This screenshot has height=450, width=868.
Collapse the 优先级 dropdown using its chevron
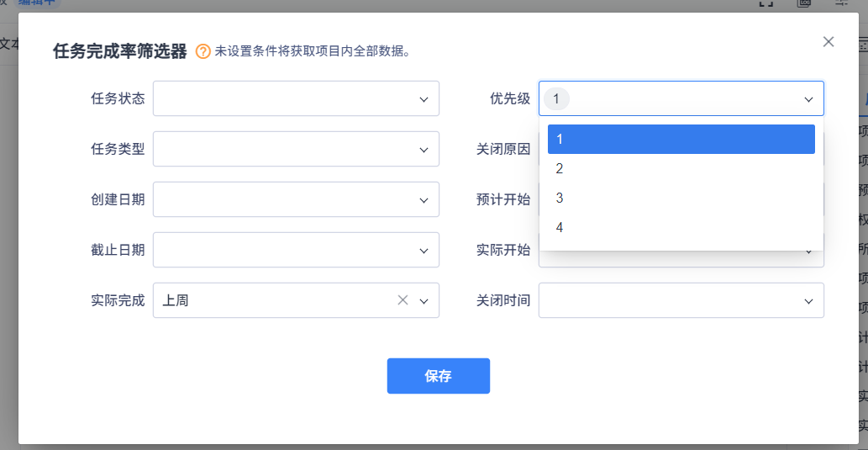coord(808,98)
